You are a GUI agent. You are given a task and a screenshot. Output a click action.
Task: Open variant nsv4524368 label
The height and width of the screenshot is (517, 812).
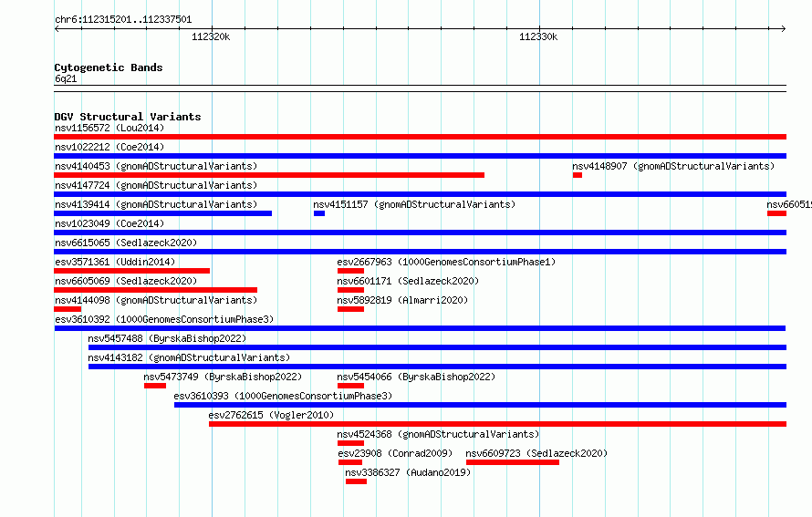[x=438, y=434]
